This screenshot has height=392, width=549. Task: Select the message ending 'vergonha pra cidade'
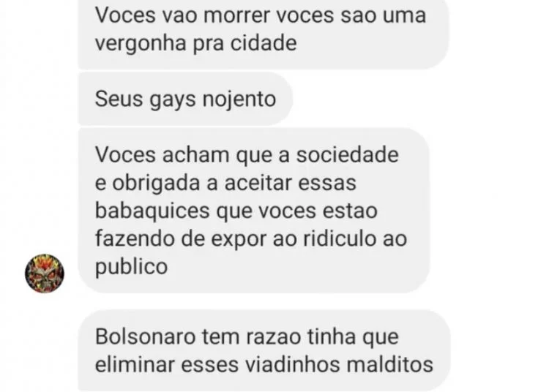coord(264,33)
